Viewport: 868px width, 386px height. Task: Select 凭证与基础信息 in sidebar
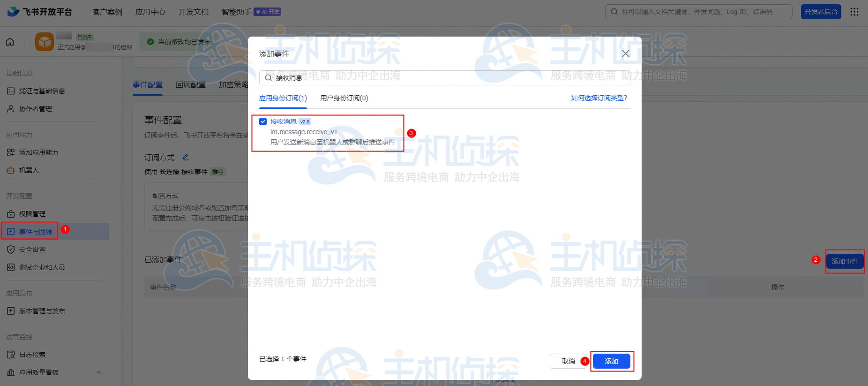(42, 91)
